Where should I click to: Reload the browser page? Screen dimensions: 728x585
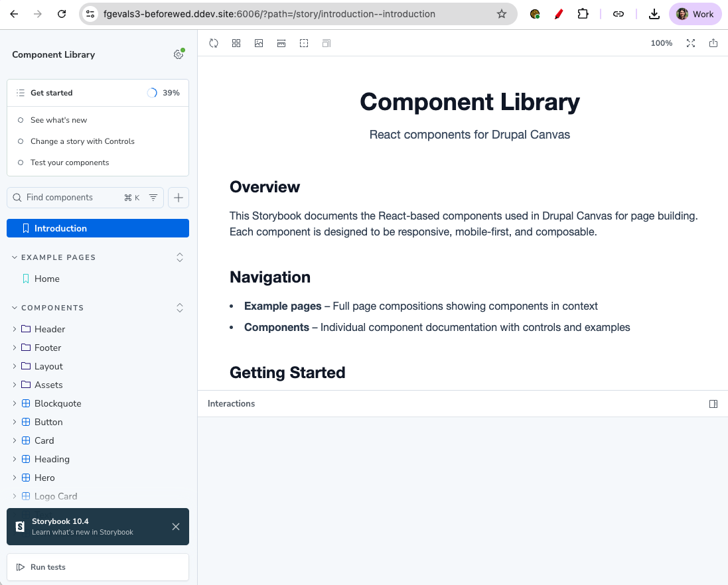(61, 14)
